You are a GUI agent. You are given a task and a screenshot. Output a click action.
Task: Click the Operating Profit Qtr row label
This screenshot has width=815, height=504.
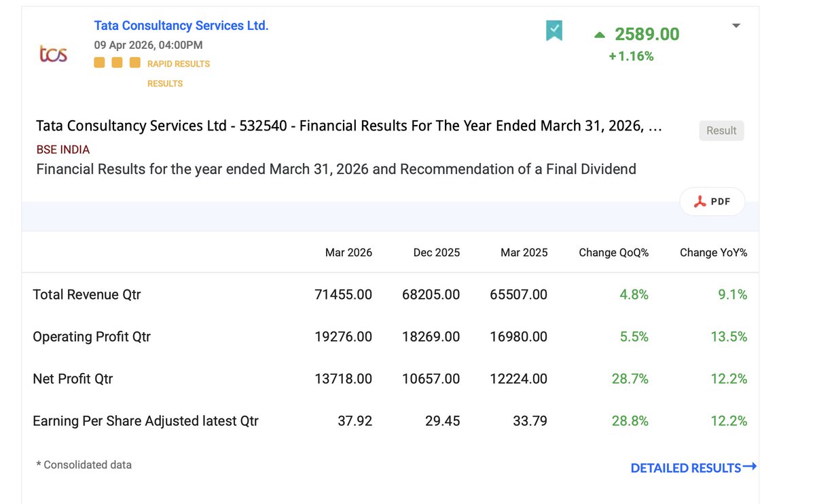click(x=92, y=337)
